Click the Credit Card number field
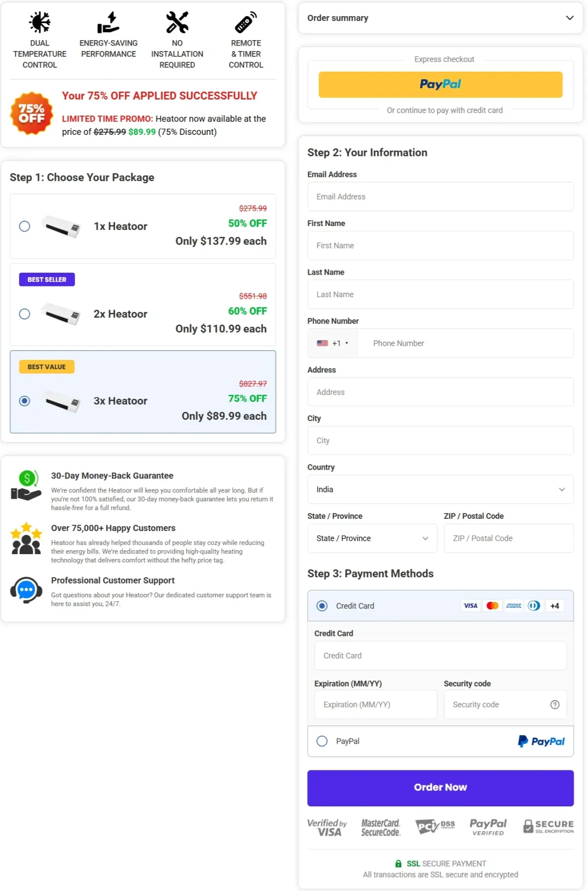 (x=441, y=656)
